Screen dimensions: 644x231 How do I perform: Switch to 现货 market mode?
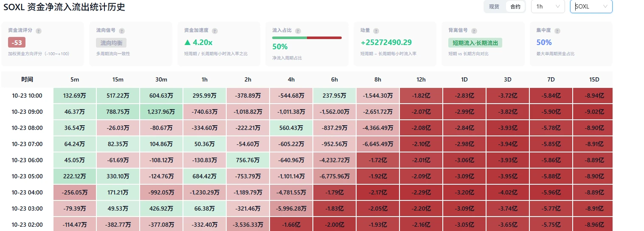(494, 7)
